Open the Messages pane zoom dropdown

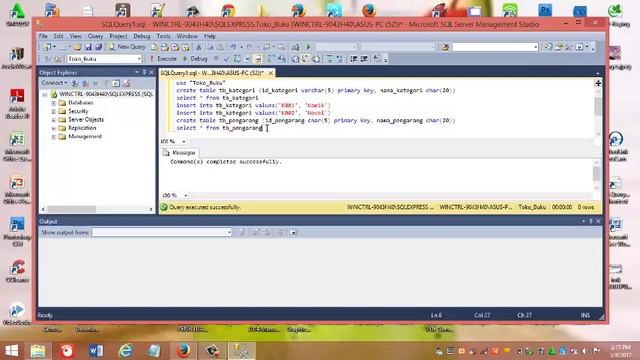pyautogui.click(x=185, y=196)
